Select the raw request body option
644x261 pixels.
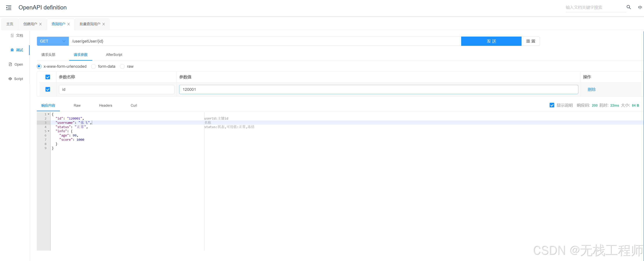pyautogui.click(x=122, y=66)
